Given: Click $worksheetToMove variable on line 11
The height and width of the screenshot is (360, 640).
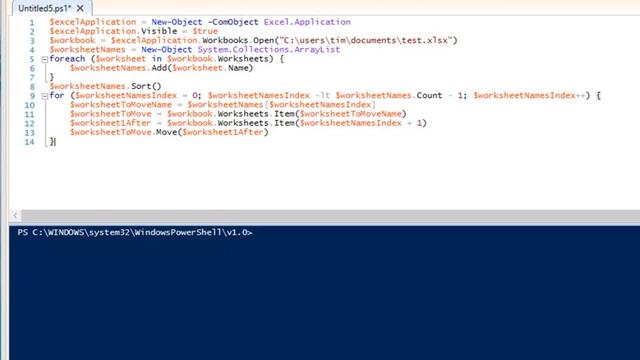Looking at the screenshot, I should coord(111,113).
